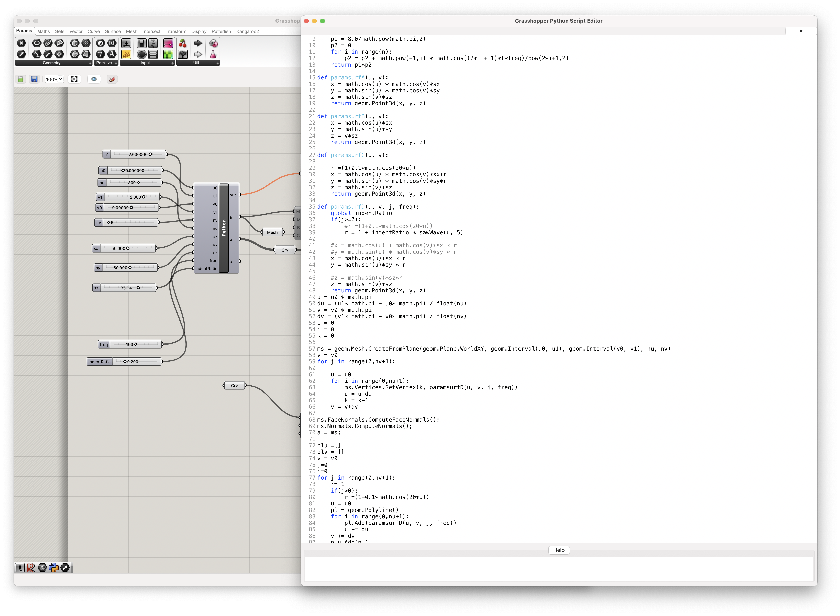Zoom extents with the frame icon
The width and height of the screenshot is (840, 616).
[74, 79]
